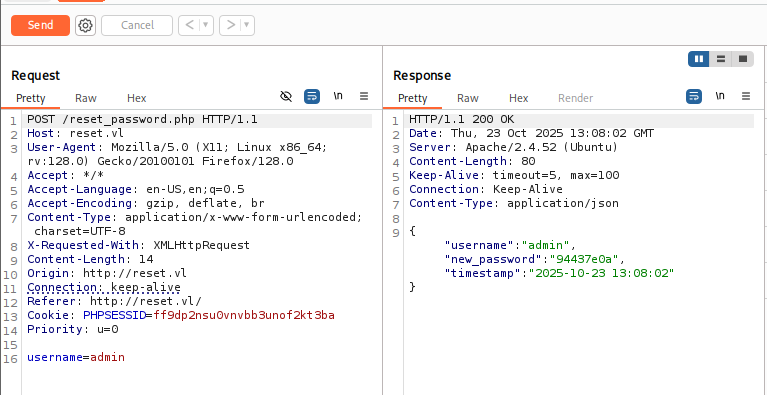The height and width of the screenshot is (395, 767).
Task: Click the Accept-Language header line
Action: point(135,190)
